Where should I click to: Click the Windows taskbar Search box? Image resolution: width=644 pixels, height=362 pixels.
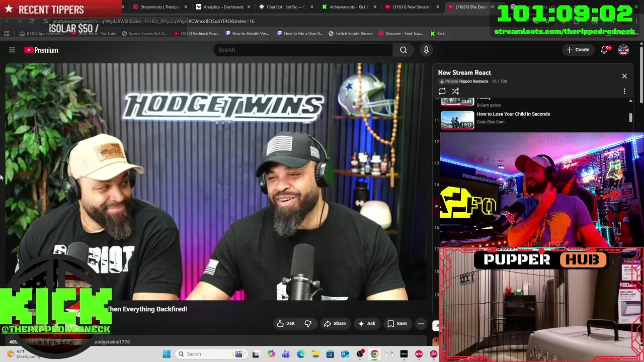pos(210,354)
